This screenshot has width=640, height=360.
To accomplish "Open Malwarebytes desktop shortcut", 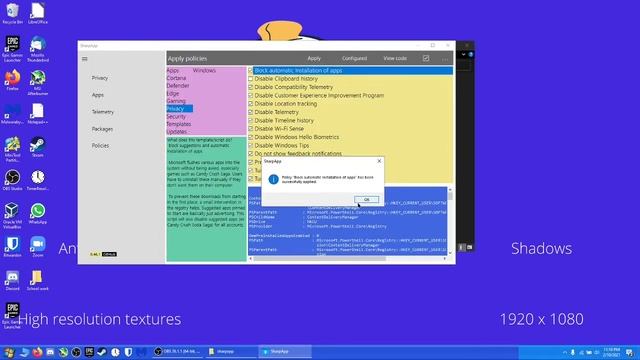I will (12, 114).
